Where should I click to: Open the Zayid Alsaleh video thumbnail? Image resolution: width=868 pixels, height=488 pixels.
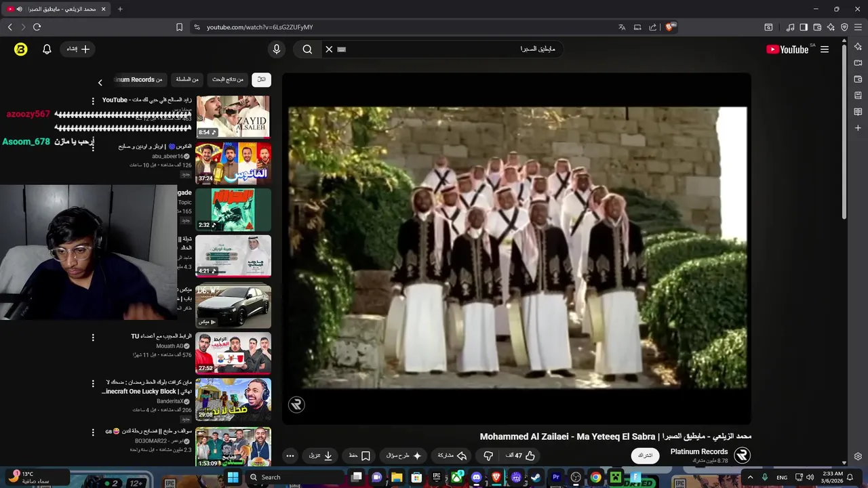click(233, 117)
